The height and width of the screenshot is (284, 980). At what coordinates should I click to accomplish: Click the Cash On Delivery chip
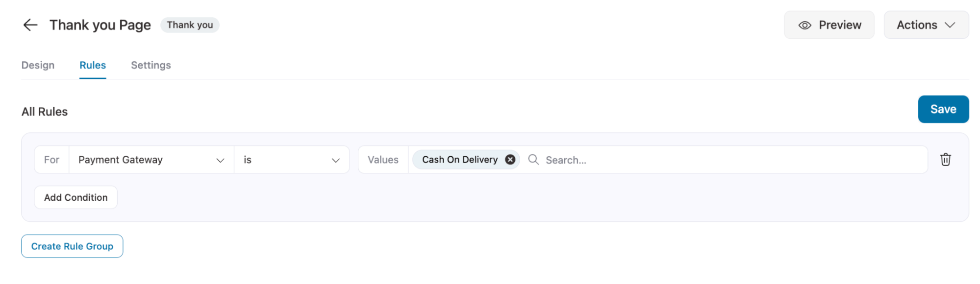(x=460, y=160)
